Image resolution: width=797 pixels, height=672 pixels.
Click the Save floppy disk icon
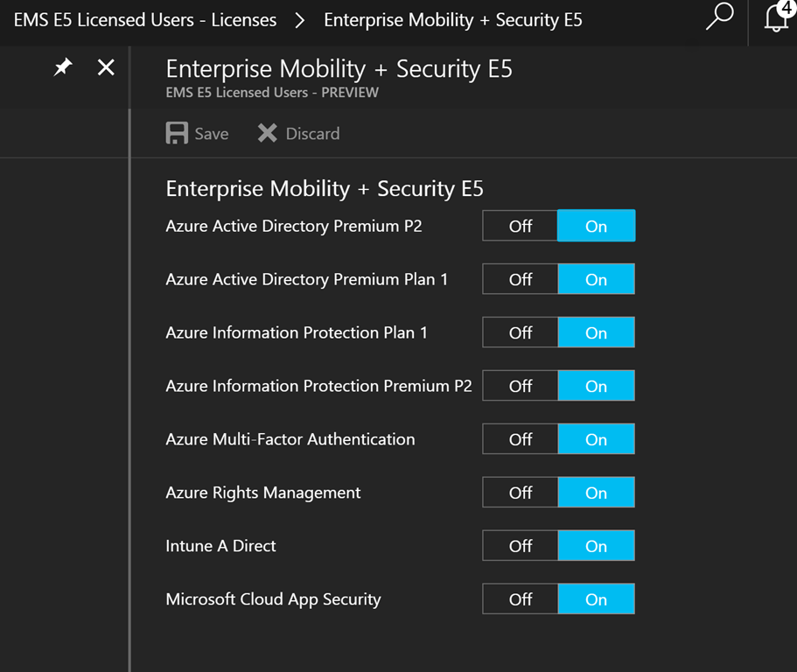click(x=177, y=133)
